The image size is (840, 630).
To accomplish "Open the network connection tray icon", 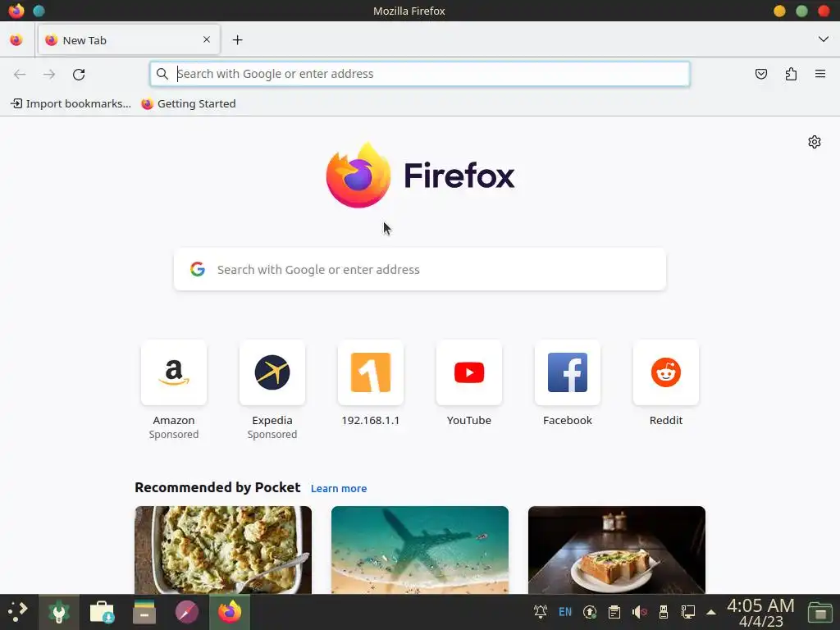I will tap(688, 612).
